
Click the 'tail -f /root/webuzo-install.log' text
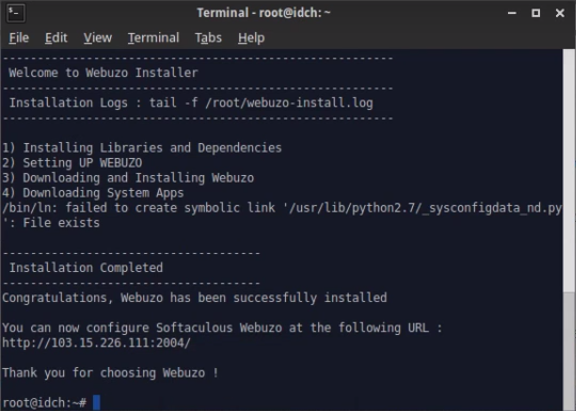click(261, 103)
